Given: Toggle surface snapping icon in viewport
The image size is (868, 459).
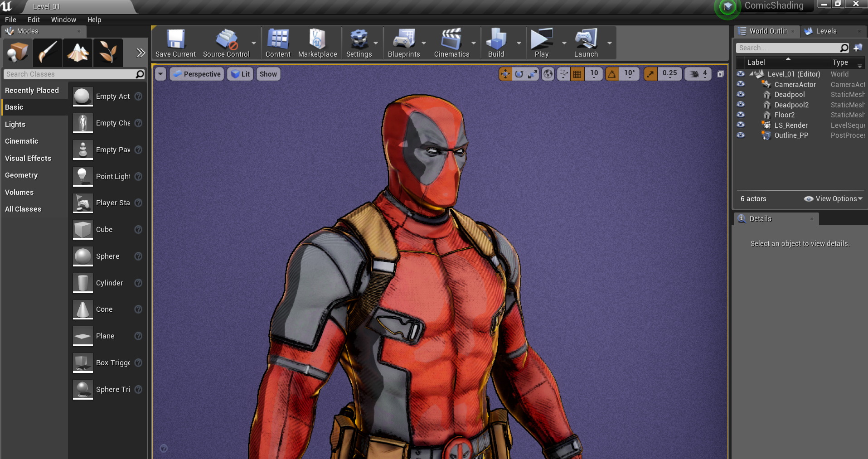Looking at the screenshot, I should [x=563, y=74].
